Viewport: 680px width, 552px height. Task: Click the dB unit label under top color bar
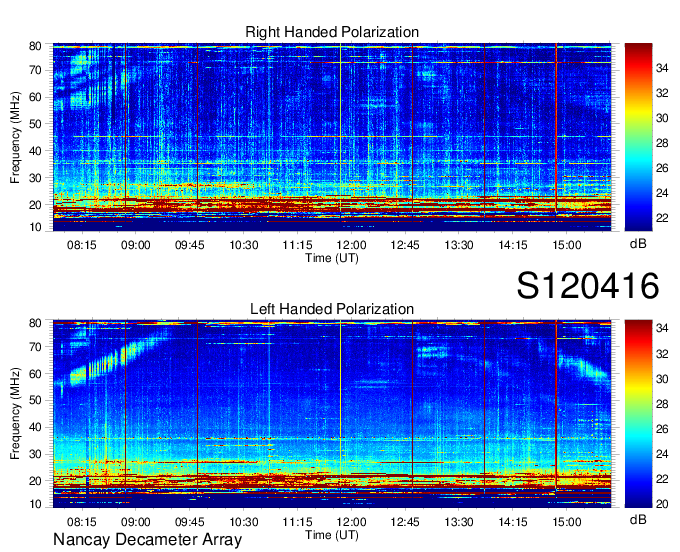coord(638,244)
